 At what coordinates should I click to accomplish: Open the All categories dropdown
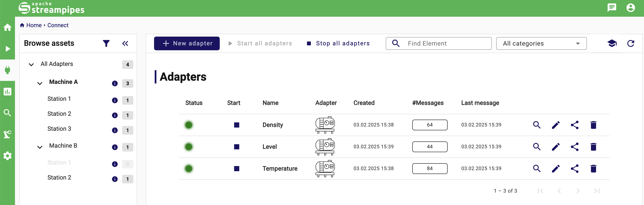click(x=541, y=43)
